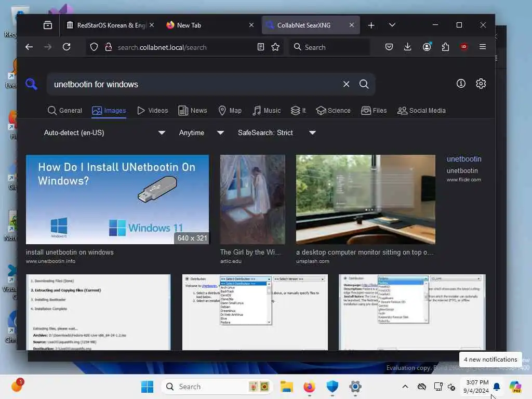Open SafeSearch: Strict dropdown
532x399 pixels.
point(276,132)
